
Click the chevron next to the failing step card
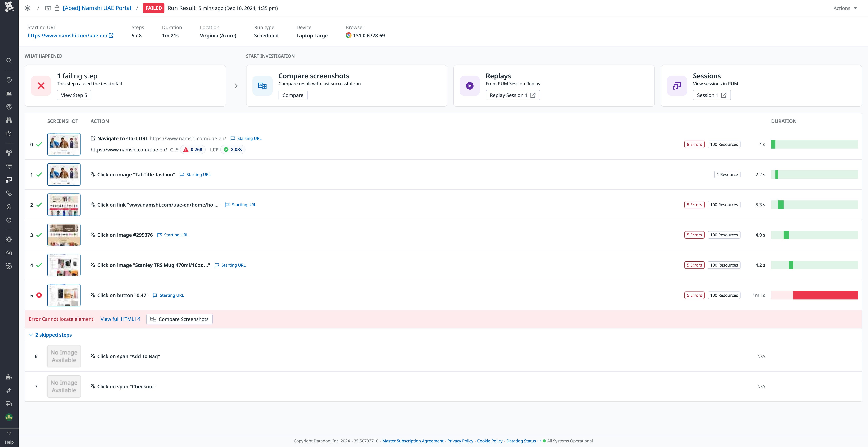[x=236, y=86]
